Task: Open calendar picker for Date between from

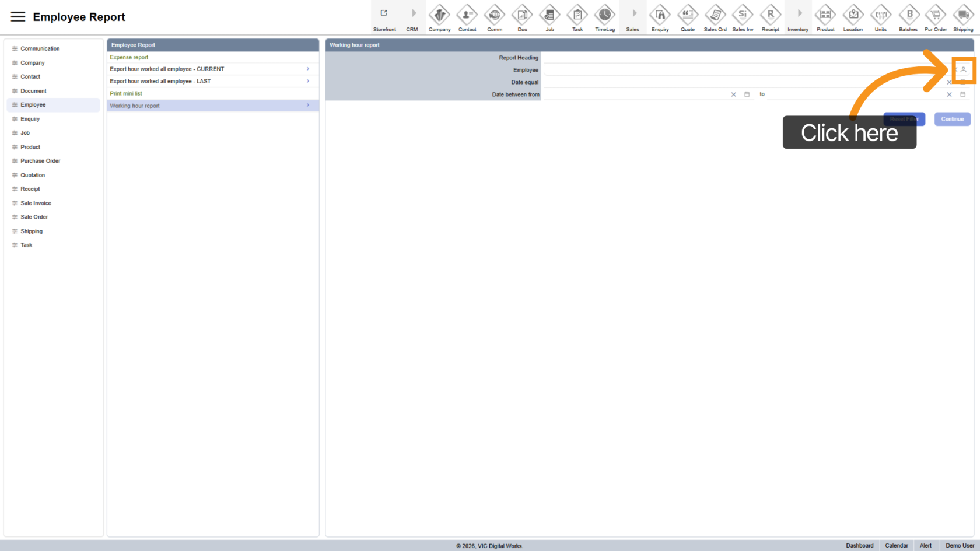Action: 747,94
